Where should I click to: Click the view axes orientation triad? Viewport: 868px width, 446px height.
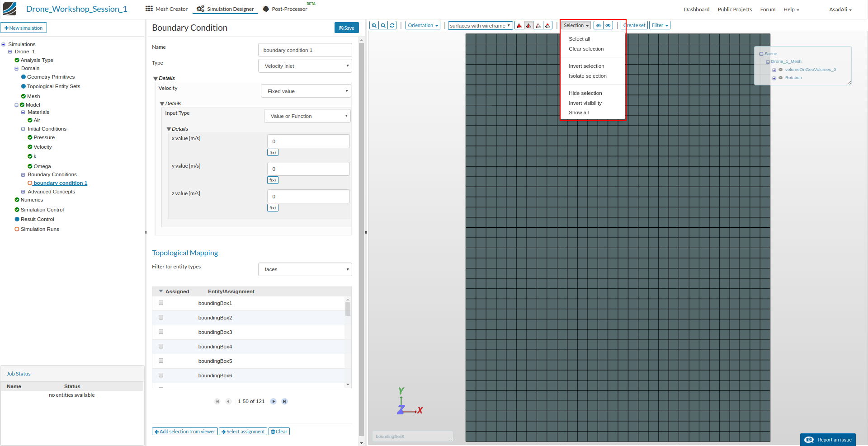409,401
